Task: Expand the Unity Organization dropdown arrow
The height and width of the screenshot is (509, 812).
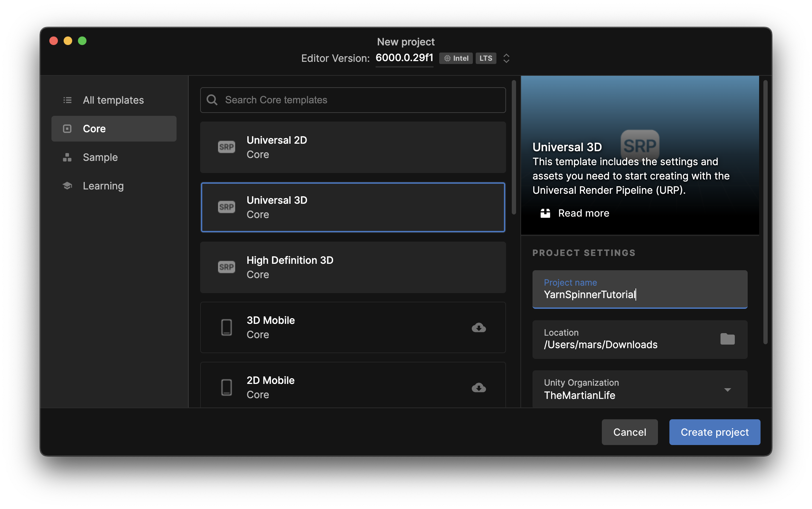Action: click(x=727, y=390)
